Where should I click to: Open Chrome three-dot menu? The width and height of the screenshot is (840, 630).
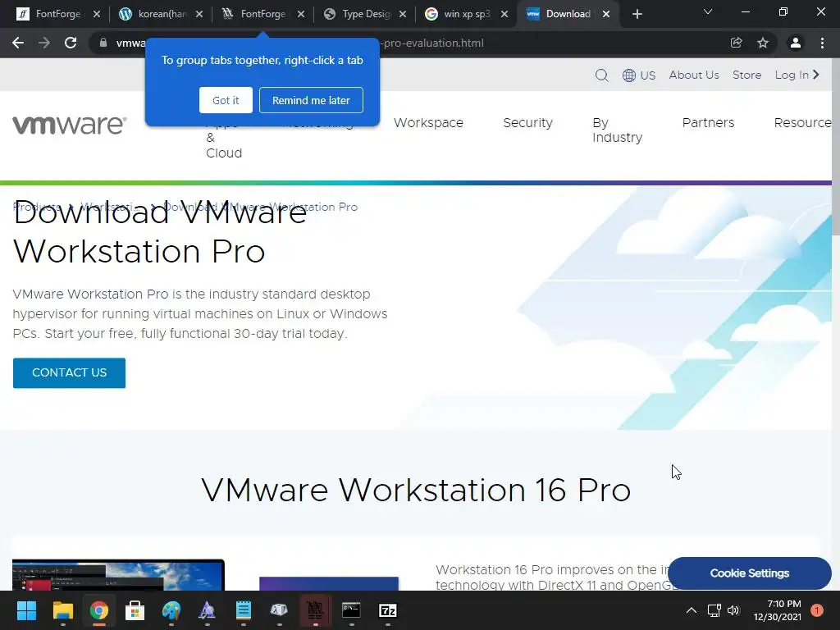click(822, 43)
